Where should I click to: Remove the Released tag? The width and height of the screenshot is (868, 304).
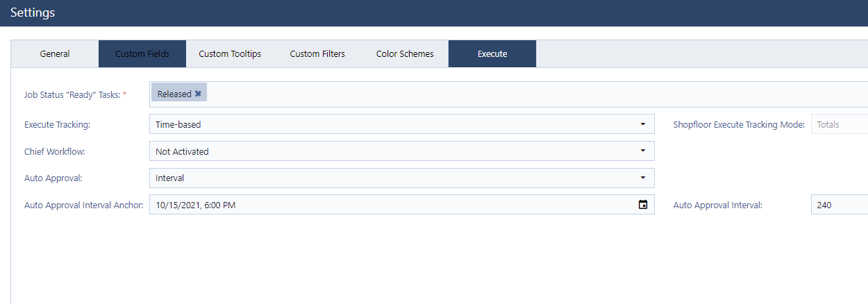(x=198, y=94)
